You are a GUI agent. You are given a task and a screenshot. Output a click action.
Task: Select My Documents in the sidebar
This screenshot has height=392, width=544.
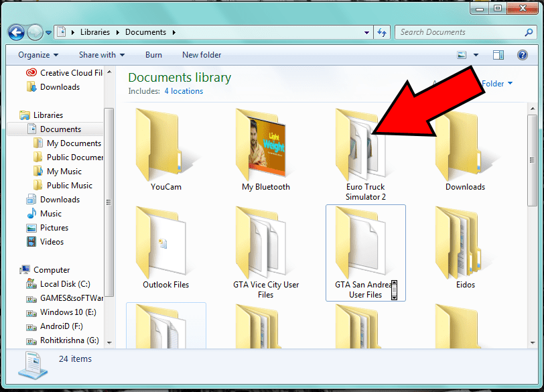67,143
